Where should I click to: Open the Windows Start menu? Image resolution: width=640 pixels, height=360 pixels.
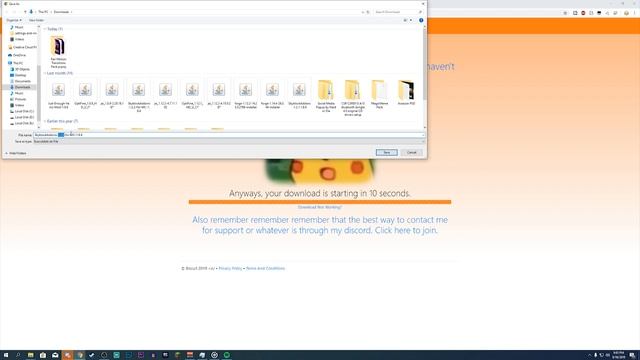[6, 355]
